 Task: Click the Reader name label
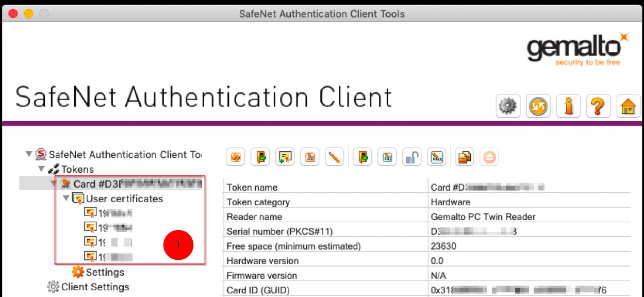pos(254,217)
